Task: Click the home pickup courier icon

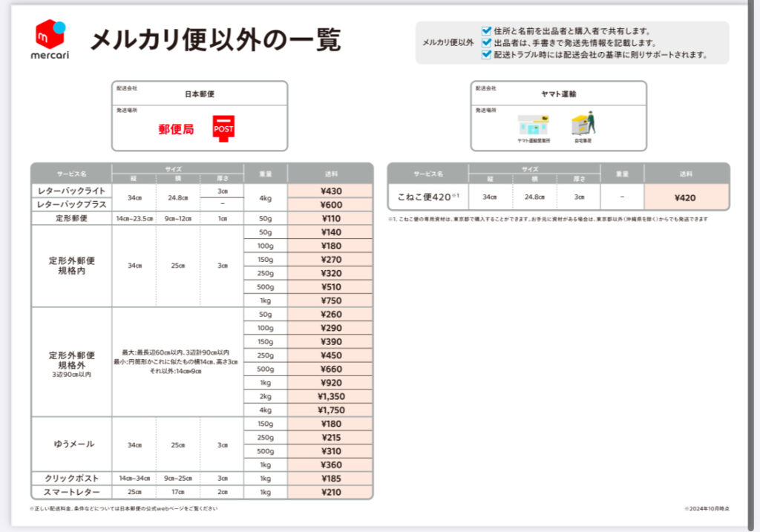Action: (x=583, y=124)
